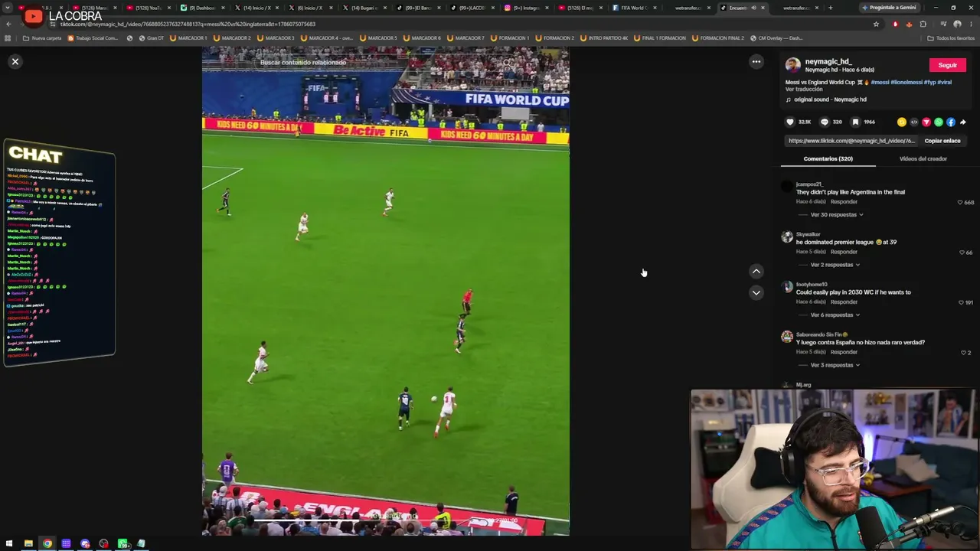Copy the video link with Copiar enlace
Screen dimensions: 980x551
click(x=942, y=141)
